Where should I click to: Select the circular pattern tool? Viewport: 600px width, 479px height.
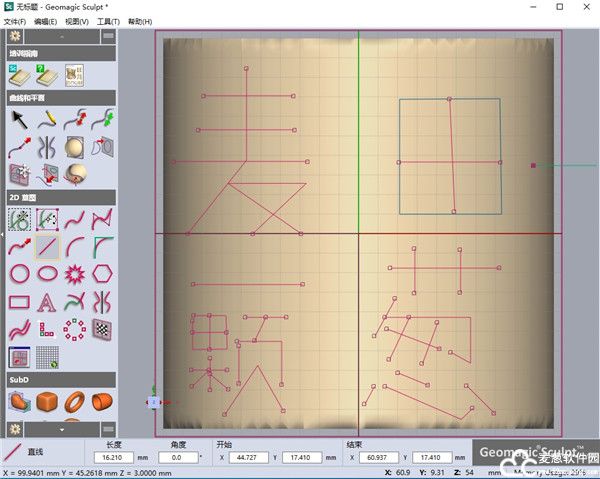(x=75, y=329)
